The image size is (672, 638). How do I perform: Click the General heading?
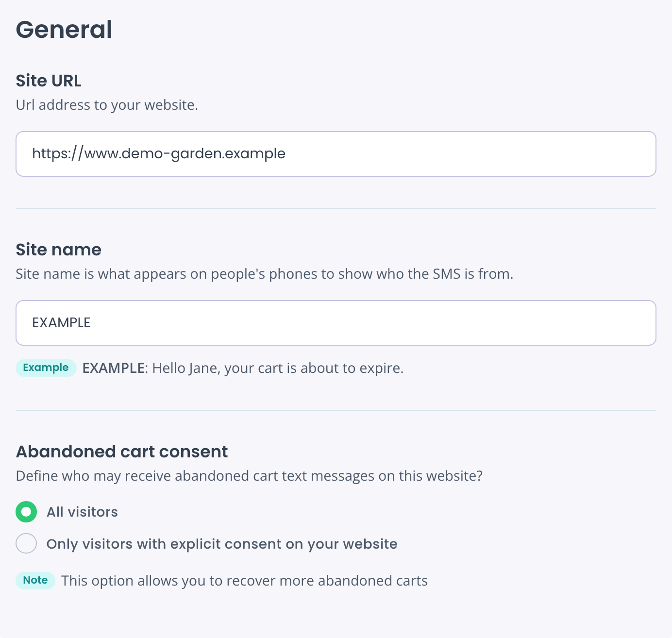click(64, 30)
